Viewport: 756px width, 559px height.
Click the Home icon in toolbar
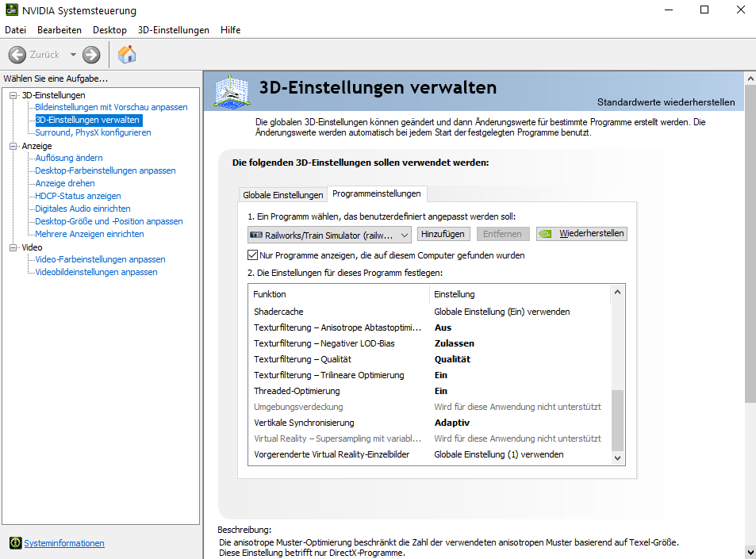coord(127,55)
